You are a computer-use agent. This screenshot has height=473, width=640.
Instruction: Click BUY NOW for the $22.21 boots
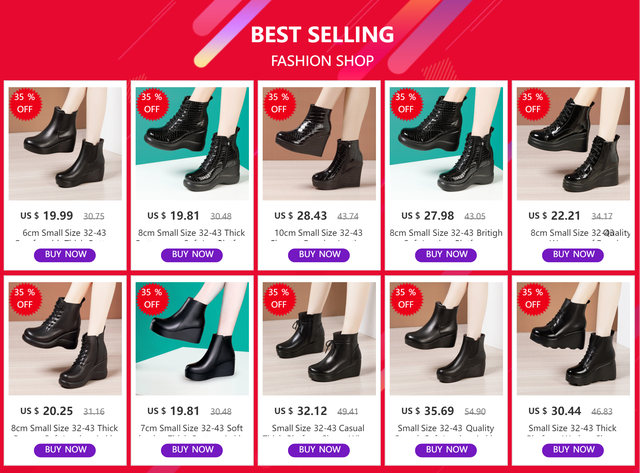tap(573, 255)
